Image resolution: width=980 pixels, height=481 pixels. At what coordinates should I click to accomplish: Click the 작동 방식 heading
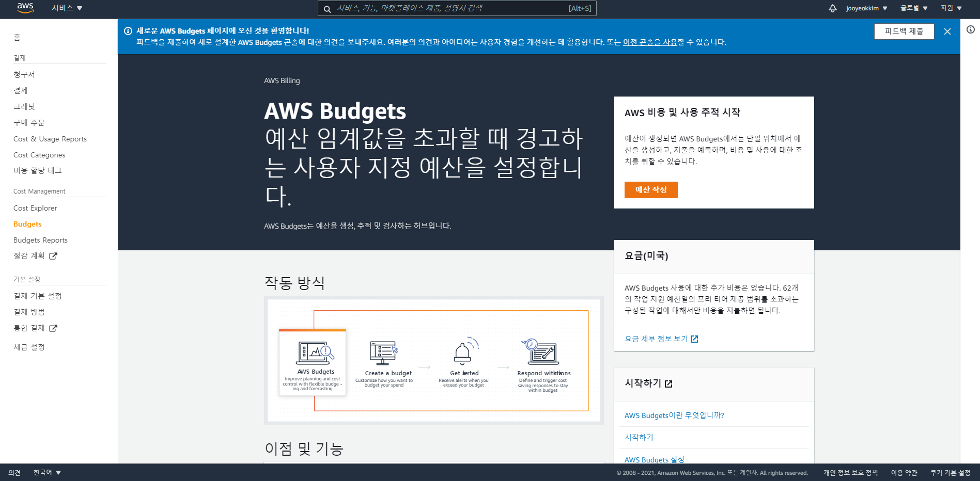click(294, 283)
